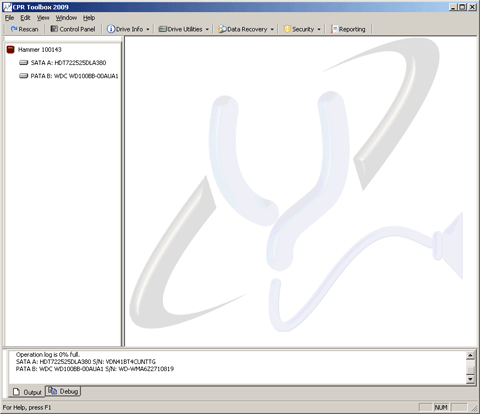Click the CPR Toolbox title bar icon
Screen dimensions: 480x414
7,7
